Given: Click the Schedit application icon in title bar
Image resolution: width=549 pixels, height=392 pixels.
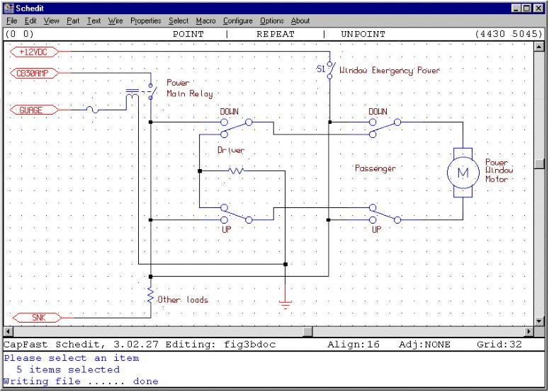Looking at the screenshot, I should (x=9, y=7).
